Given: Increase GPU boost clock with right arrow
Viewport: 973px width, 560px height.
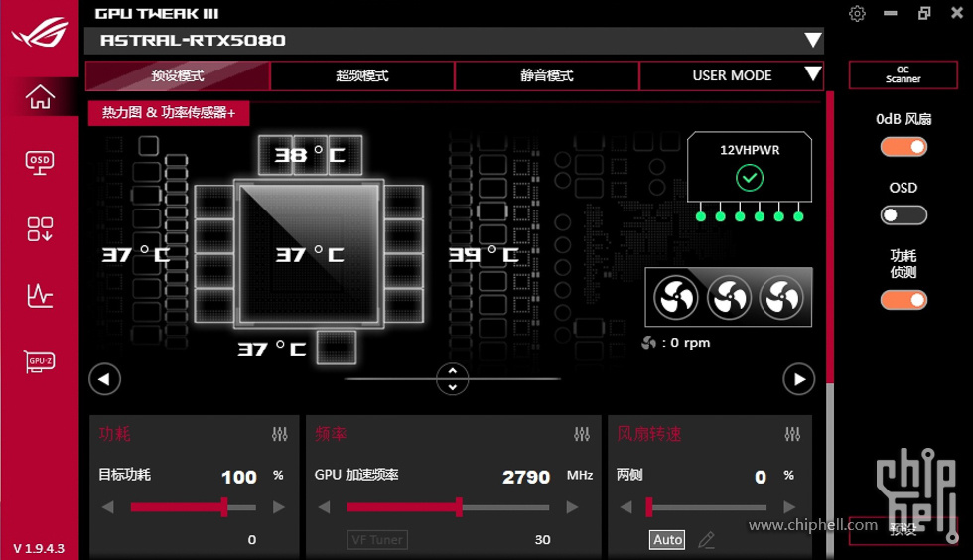Looking at the screenshot, I should click(572, 507).
